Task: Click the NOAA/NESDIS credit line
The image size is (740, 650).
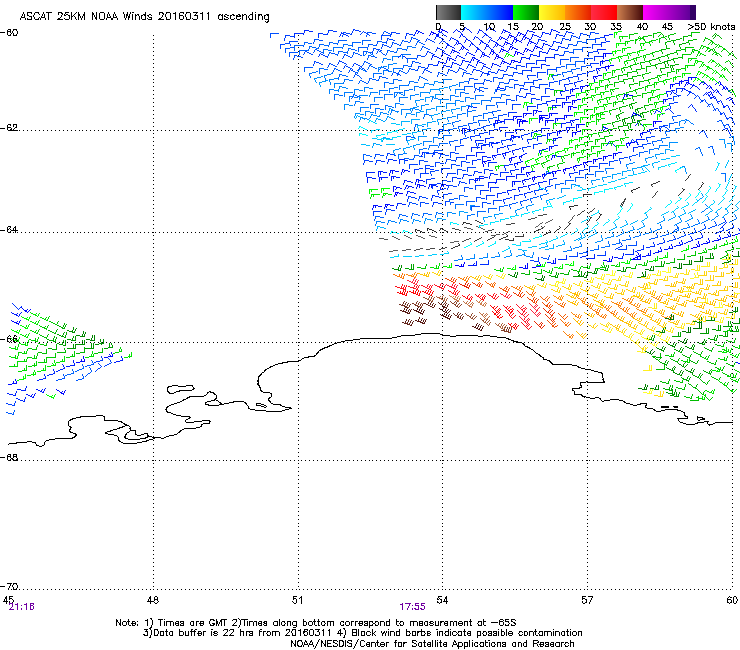Action: pyautogui.click(x=432, y=644)
